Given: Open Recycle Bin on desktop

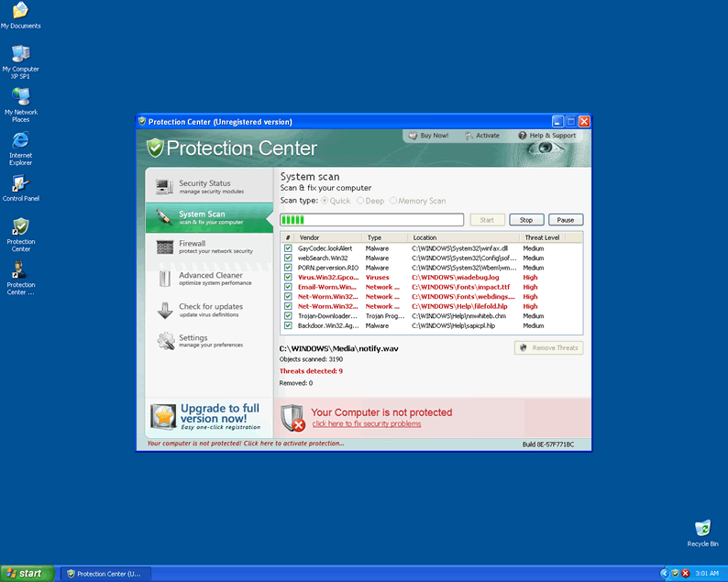Looking at the screenshot, I should pyautogui.click(x=702, y=530).
